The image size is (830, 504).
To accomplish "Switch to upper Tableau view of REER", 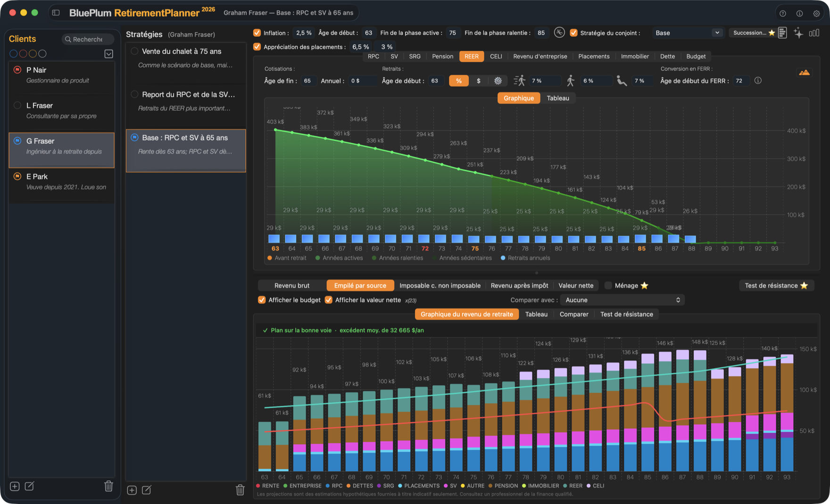I will pos(558,98).
